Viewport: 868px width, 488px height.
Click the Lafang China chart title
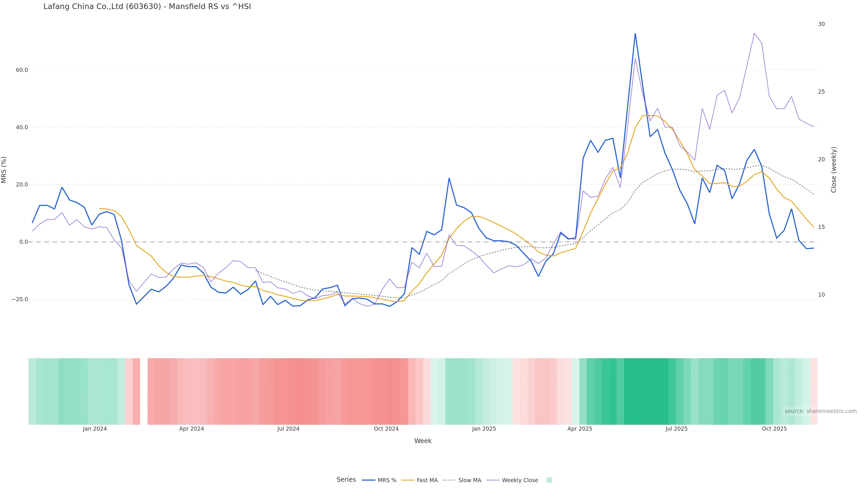click(x=147, y=7)
